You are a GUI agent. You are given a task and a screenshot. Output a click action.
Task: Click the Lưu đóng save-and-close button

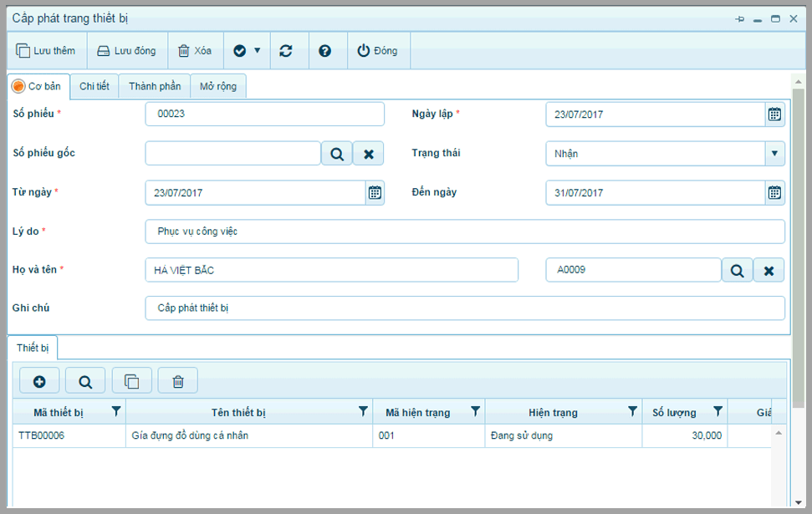(127, 51)
